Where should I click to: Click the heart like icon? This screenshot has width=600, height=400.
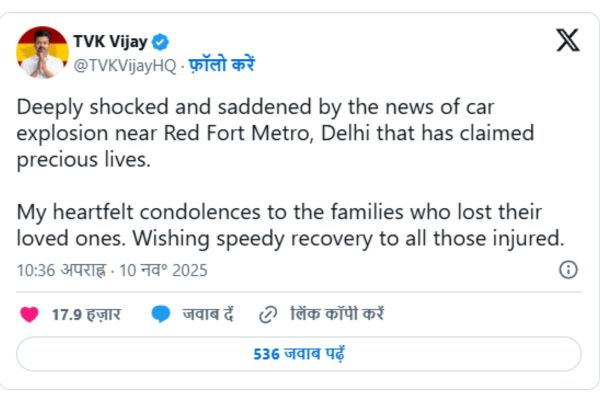[x=30, y=314]
